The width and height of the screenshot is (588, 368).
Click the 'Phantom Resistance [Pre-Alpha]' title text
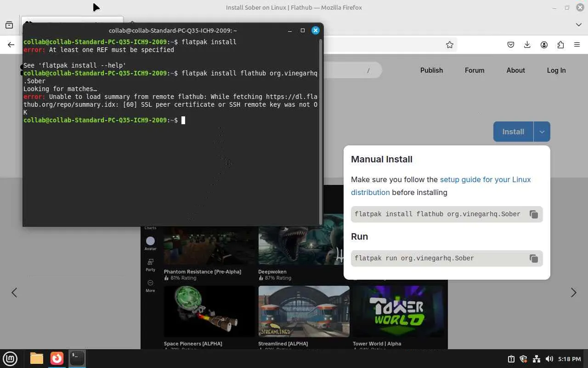203,272
